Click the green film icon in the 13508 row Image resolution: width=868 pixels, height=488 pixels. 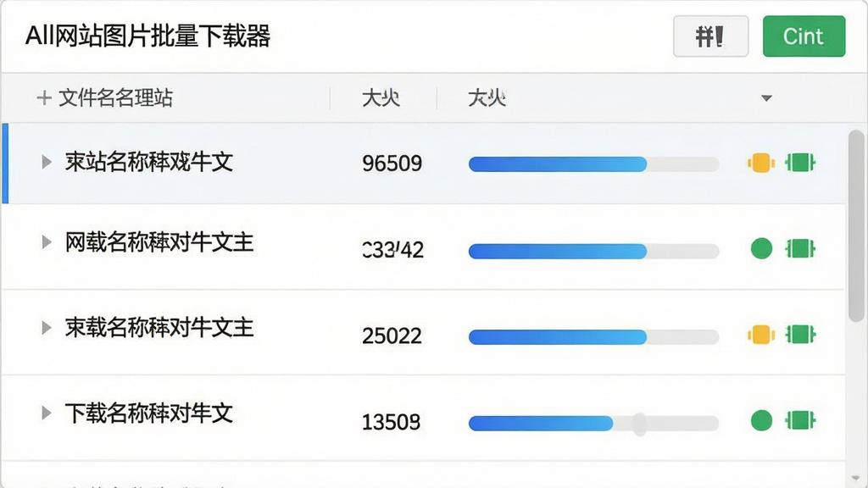coord(800,420)
